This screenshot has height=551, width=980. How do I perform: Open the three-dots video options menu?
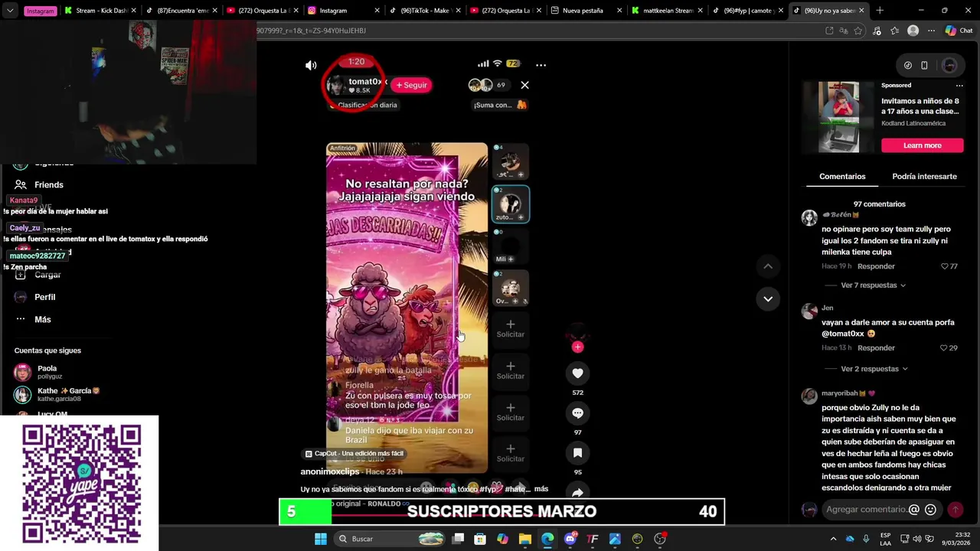pos(541,65)
